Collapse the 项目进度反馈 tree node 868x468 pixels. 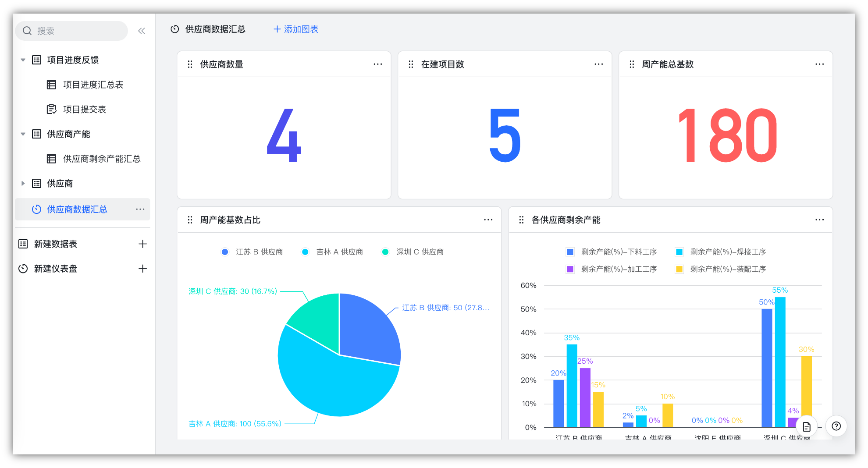23,60
